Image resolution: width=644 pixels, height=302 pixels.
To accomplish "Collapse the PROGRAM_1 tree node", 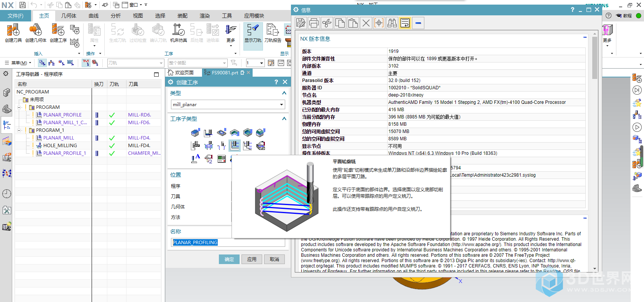I will (19, 130).
